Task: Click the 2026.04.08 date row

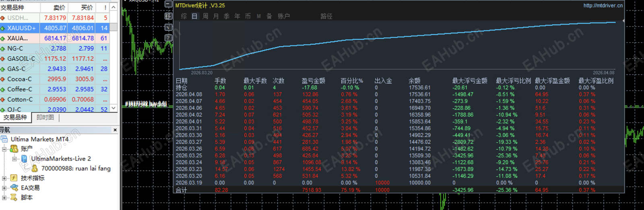Action: (x=399, y=95)
